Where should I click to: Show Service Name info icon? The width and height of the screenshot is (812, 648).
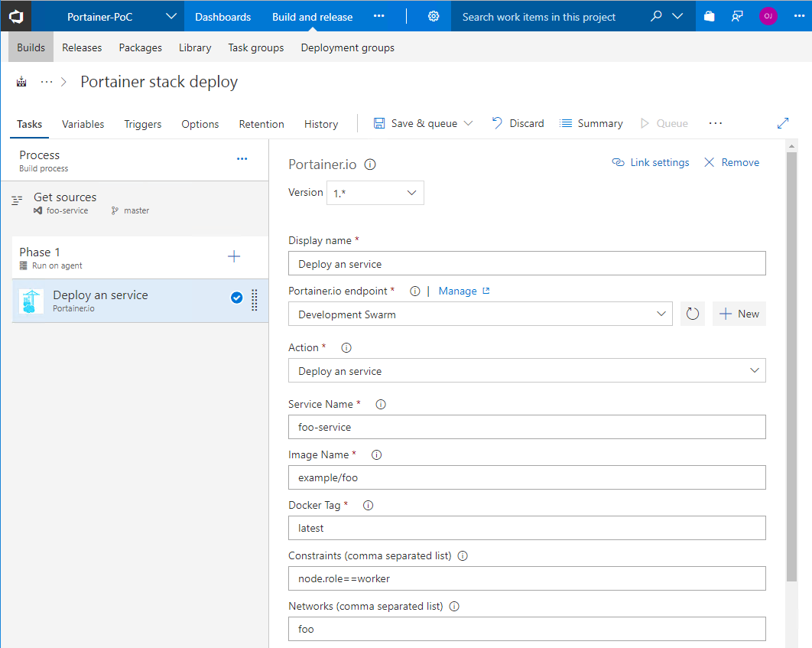click(x=381, y=405)
